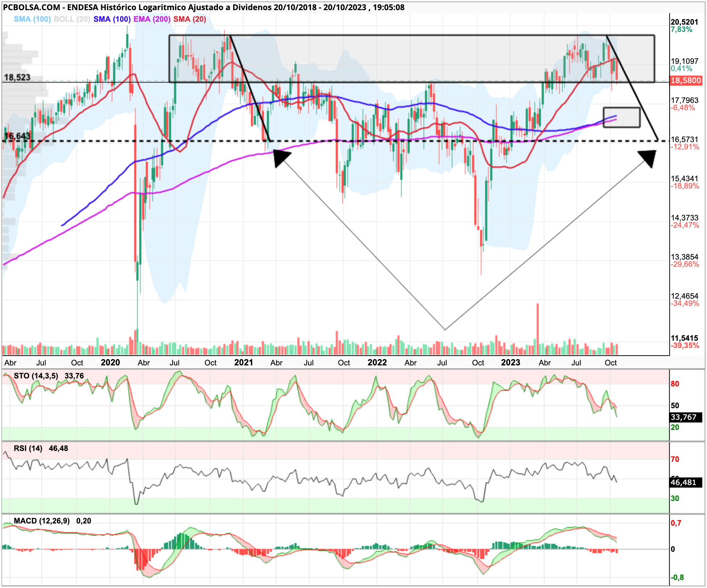
Task: Click the MACD (12,26,9) indicator title
Action: pos(42,521)
